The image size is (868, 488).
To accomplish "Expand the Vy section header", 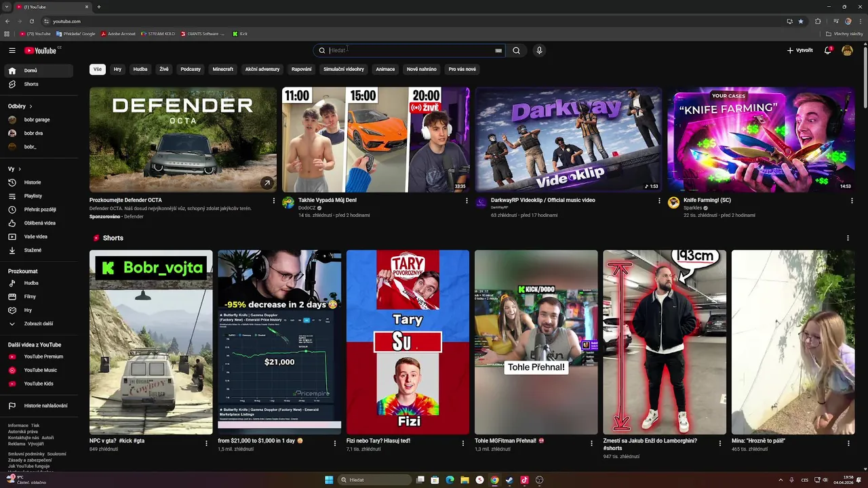I will (x=14, y=169).
